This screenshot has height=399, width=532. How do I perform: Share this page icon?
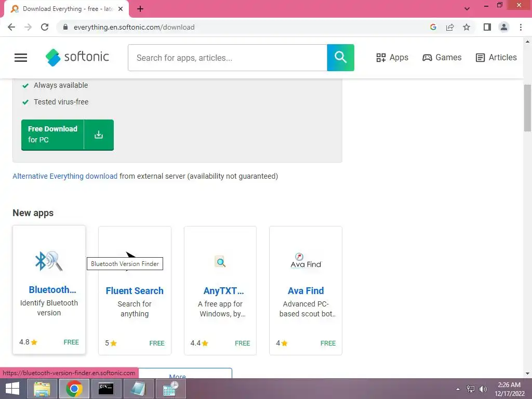[x=450, y=27]
